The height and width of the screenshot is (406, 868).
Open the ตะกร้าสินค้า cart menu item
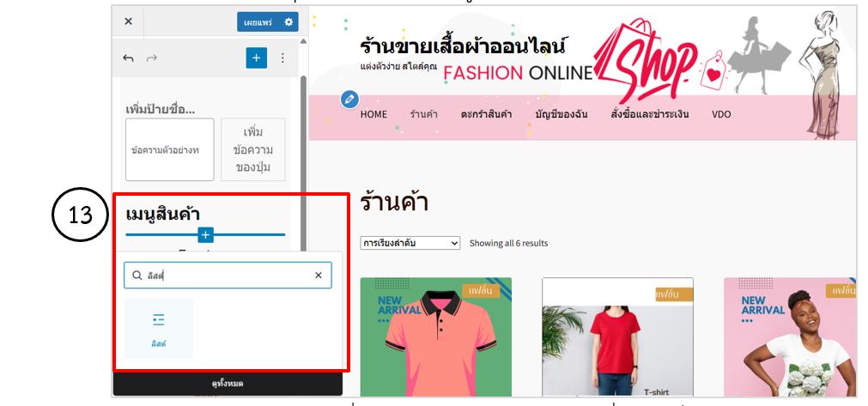pyautogui.click(x=486, y=114)
